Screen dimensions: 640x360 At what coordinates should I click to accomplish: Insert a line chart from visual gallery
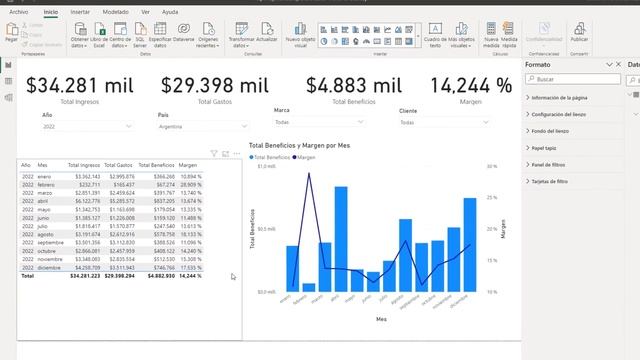click(387, 29)
